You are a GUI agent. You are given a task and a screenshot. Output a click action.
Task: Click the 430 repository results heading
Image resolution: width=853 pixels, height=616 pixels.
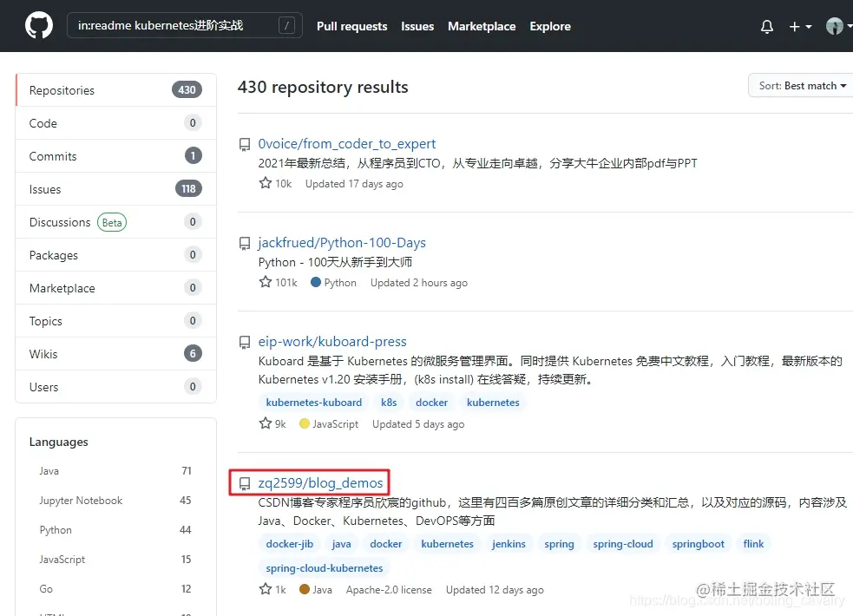coord(323,87)
